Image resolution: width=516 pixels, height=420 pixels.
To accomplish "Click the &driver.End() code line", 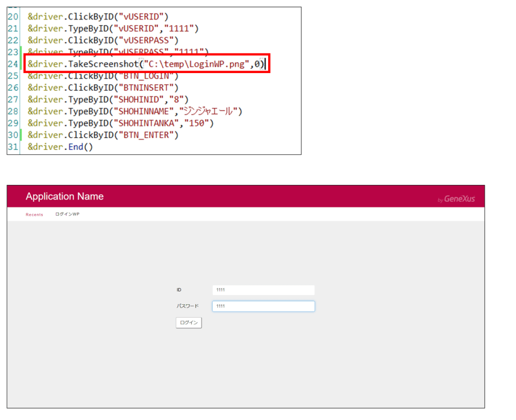I will coord(60,147).
